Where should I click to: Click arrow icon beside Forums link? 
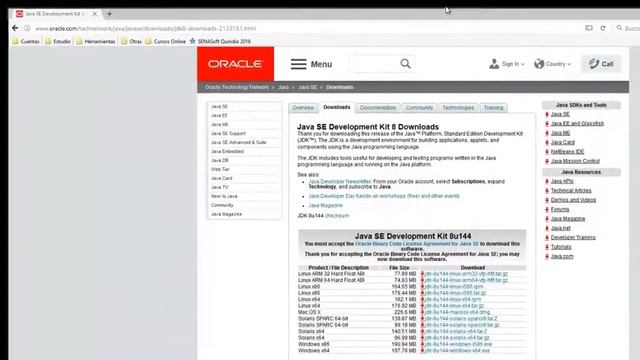click(547, 209)
